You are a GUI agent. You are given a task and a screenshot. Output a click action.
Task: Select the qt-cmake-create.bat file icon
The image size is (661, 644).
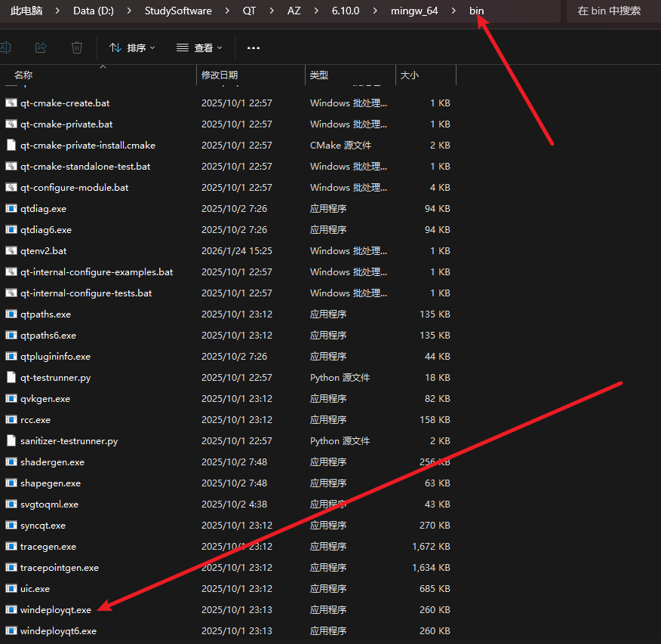coord(11,103)
